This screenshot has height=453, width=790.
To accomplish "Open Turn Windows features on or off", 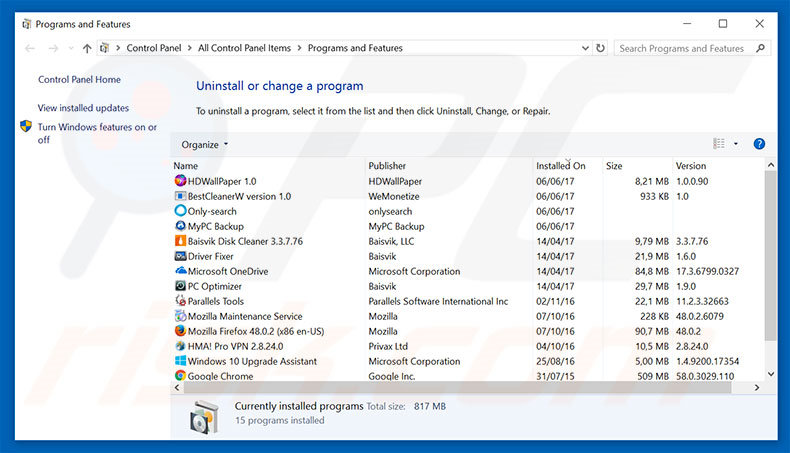I will [97, 133].
